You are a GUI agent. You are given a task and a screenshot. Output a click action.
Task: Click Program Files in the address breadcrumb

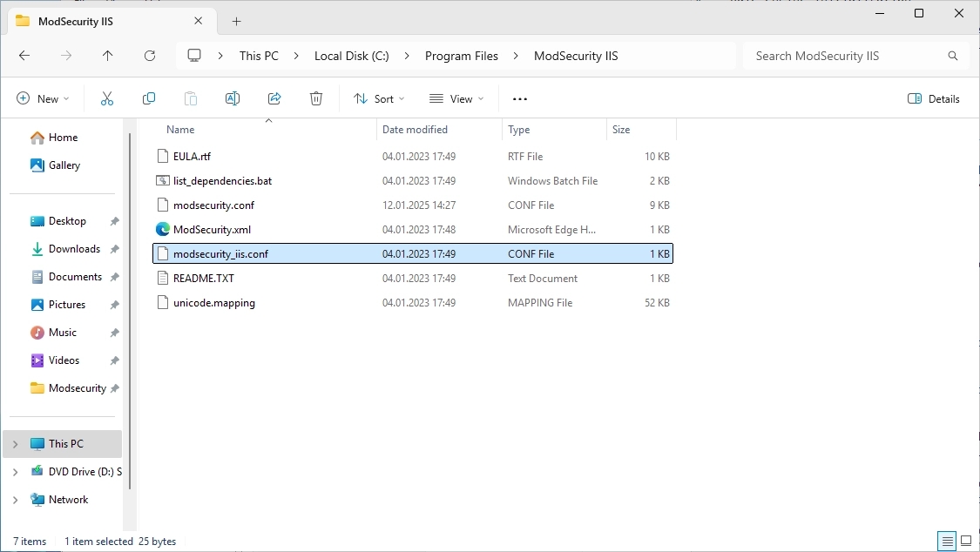(x=462, y=56)
